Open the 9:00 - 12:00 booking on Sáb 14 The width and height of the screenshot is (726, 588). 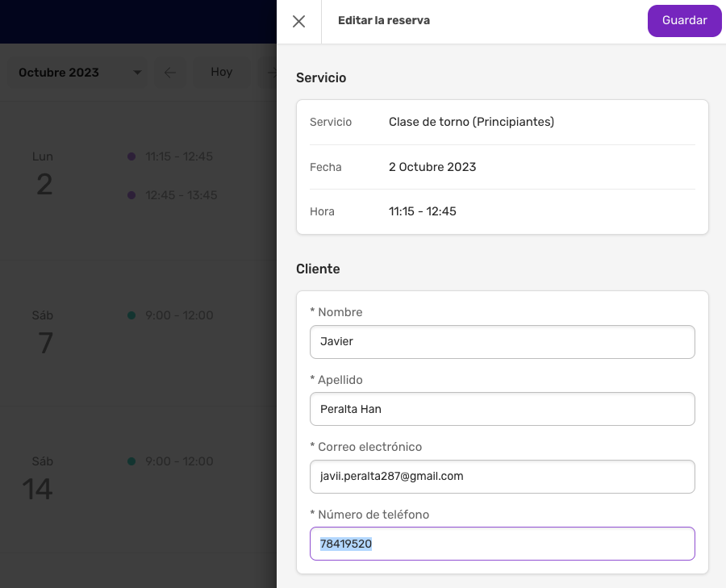(179, 461)
